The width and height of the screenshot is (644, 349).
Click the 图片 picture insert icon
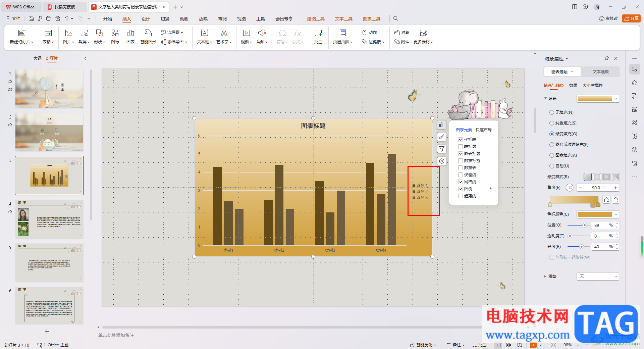pyautogui.click(x=68, y=36)
